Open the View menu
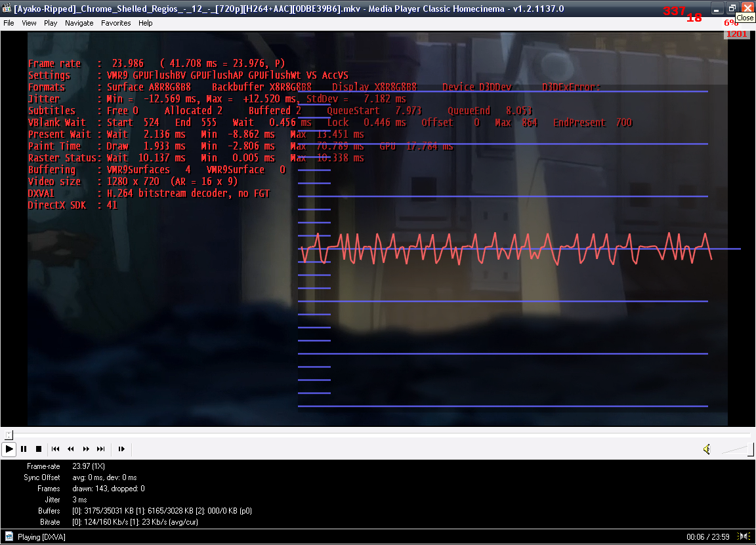This screenshot has width=756, height=545. (29, 23)
